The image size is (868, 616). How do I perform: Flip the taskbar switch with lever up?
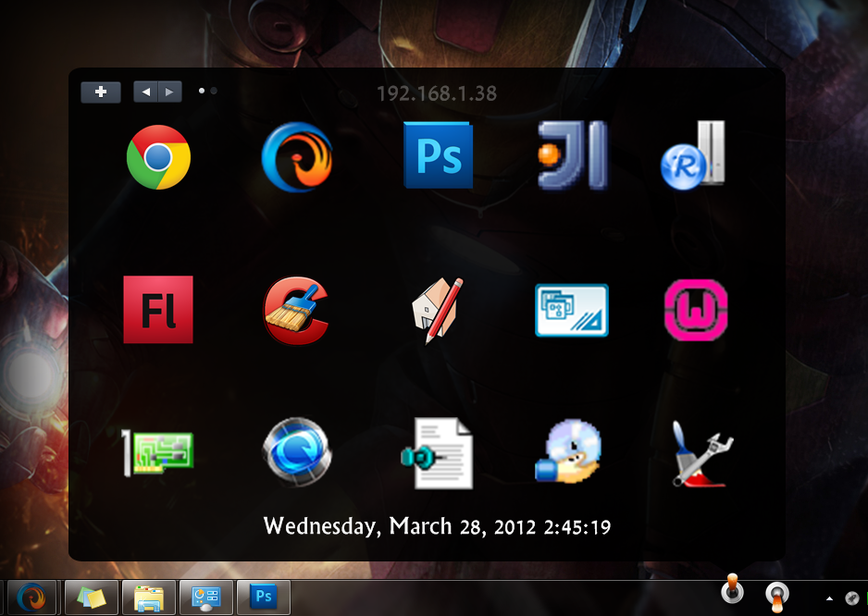(732, 589)
